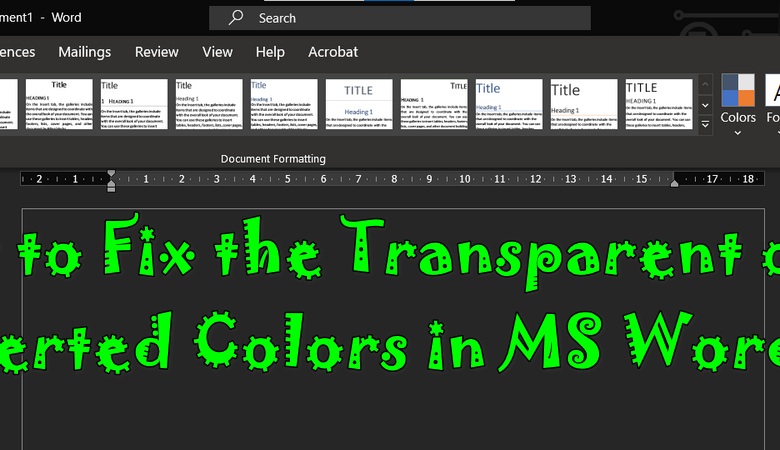
Task: Open the partially visible References tab
Action: (x=17, y=52)
